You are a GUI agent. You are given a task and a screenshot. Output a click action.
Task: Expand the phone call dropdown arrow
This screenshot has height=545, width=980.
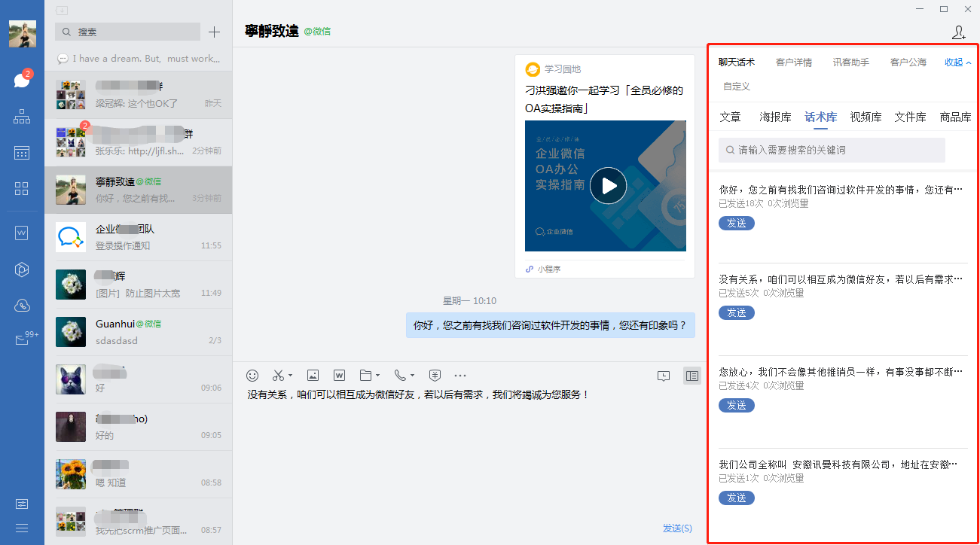coord(412,376)
